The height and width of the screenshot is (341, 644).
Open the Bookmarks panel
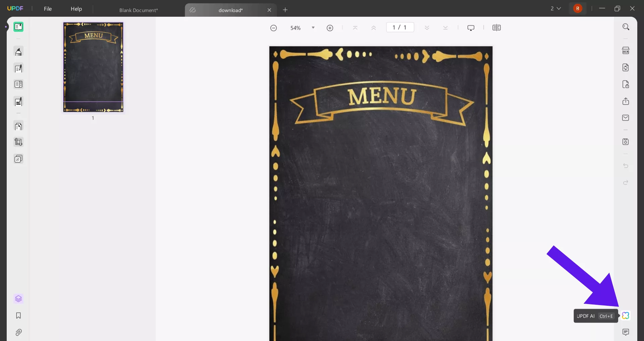click(18, 315)
